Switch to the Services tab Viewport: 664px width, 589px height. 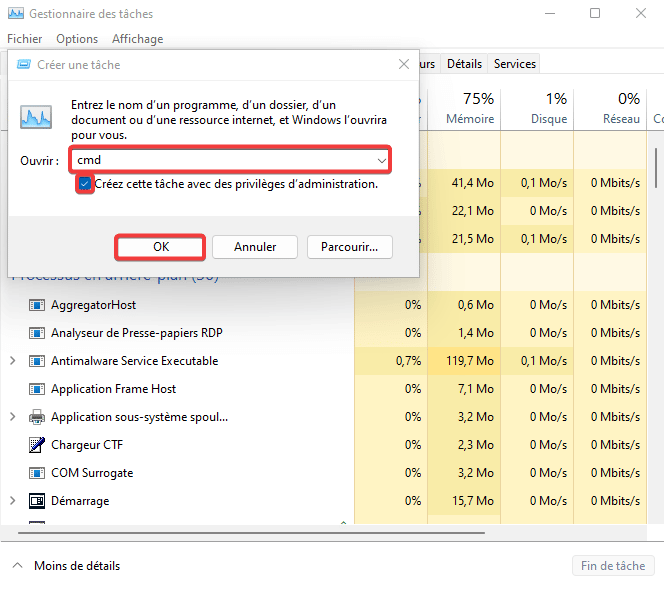[515, 64]
